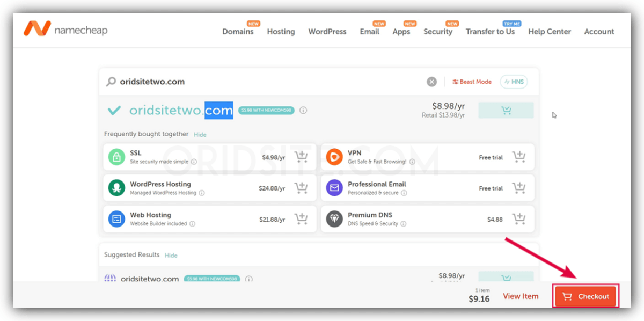Click the $9.16 cart total
Image resolution: width=644 pixels, height=321 pixels.
coord(479,299)
